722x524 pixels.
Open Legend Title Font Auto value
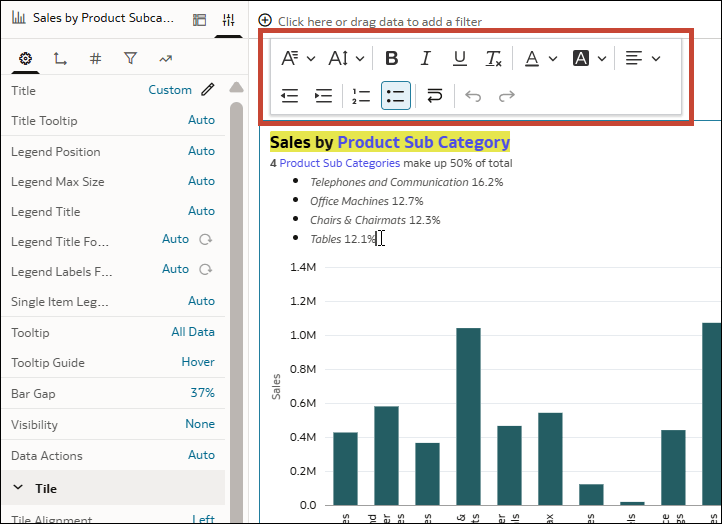175,239
